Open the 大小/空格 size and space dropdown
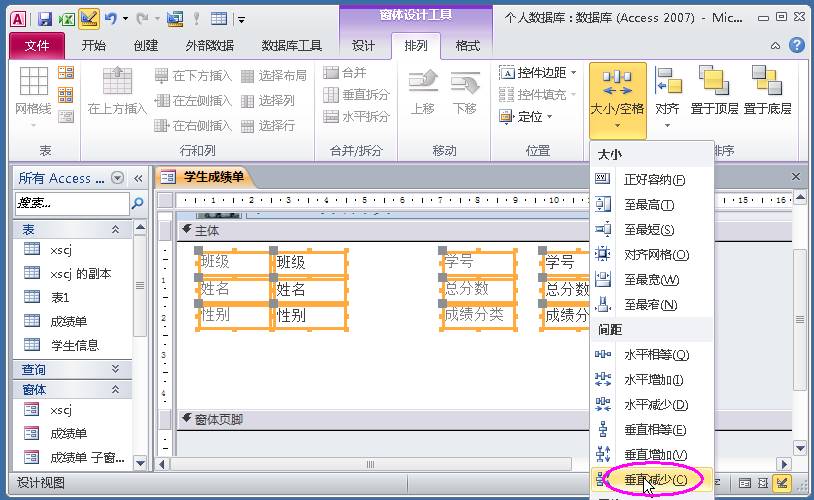The image size is (814, 500). (617, 100)
